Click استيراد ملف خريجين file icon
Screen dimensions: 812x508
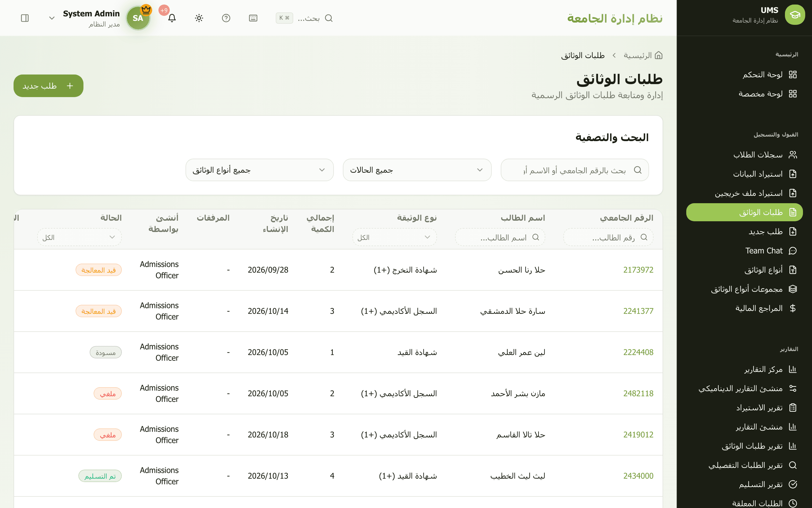[793, 193]
